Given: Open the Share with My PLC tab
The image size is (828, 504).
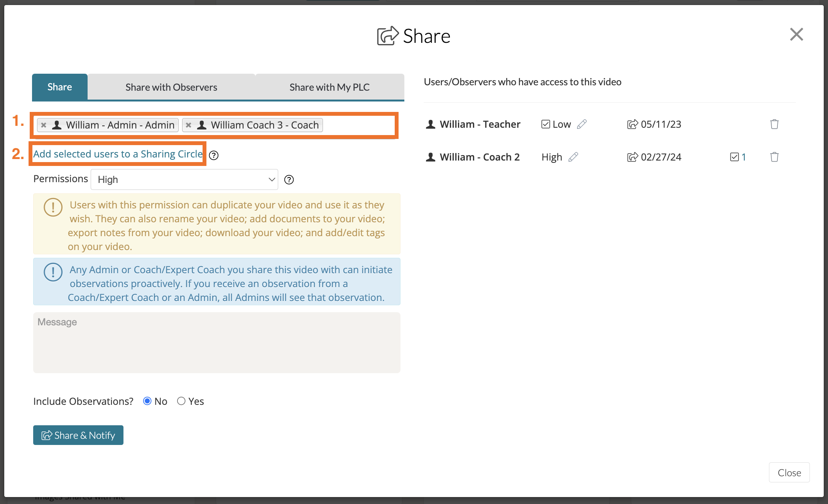Looking at the screenshot, I should tap(330, 87).
